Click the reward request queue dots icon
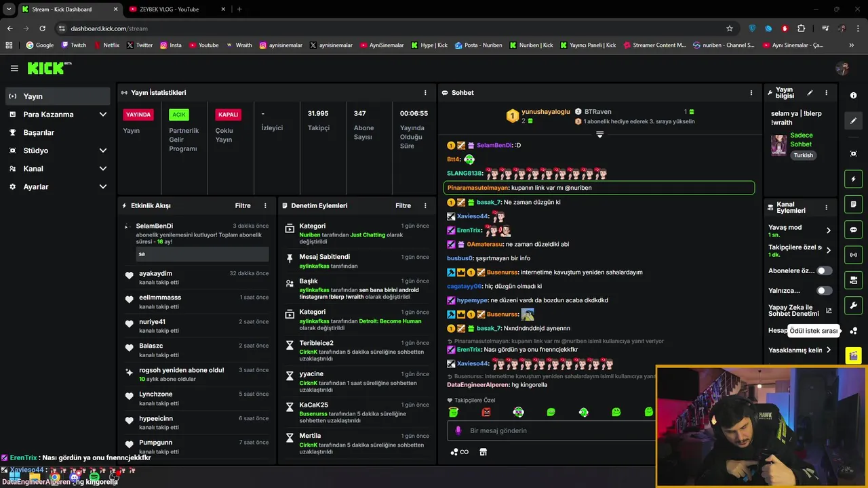868x488 pixels. [853, 331]
